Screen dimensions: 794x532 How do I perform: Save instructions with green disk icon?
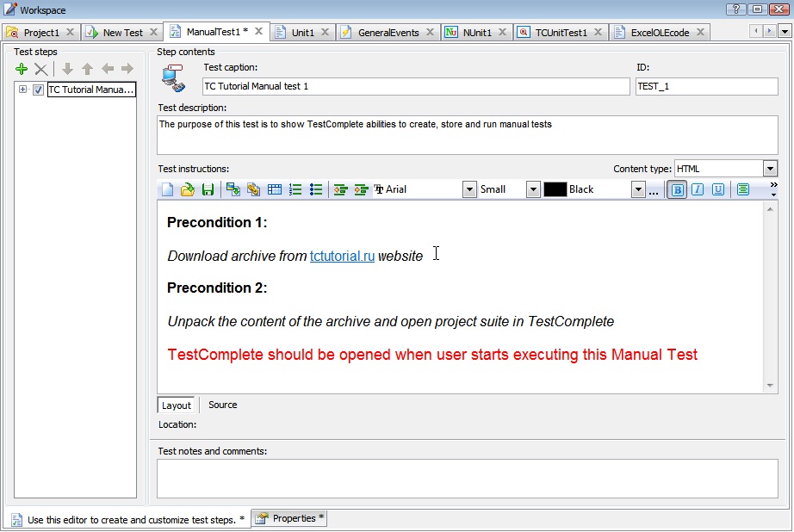[208, 190]
